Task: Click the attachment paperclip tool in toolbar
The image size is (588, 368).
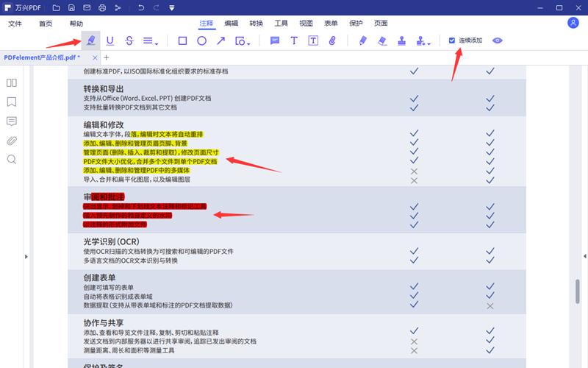Action: [x=332, y=40]
